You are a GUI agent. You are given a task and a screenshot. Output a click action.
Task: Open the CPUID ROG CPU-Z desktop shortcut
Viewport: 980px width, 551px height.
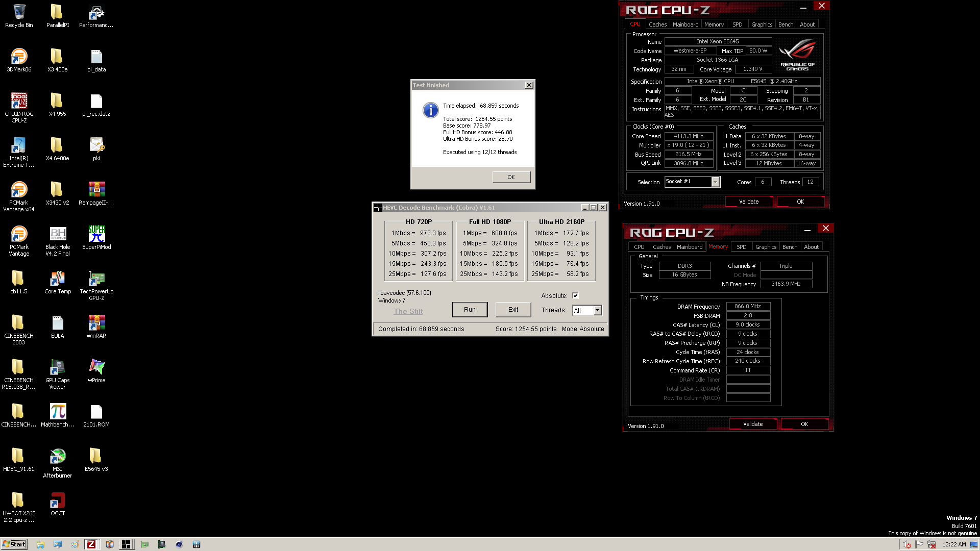coord(19,108)
